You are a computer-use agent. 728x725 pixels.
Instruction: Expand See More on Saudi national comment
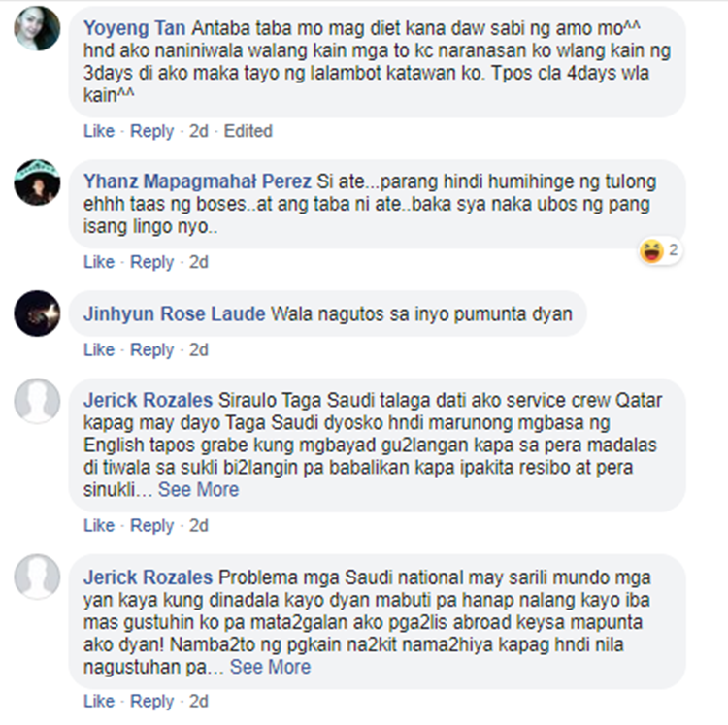tap(270, 667)
